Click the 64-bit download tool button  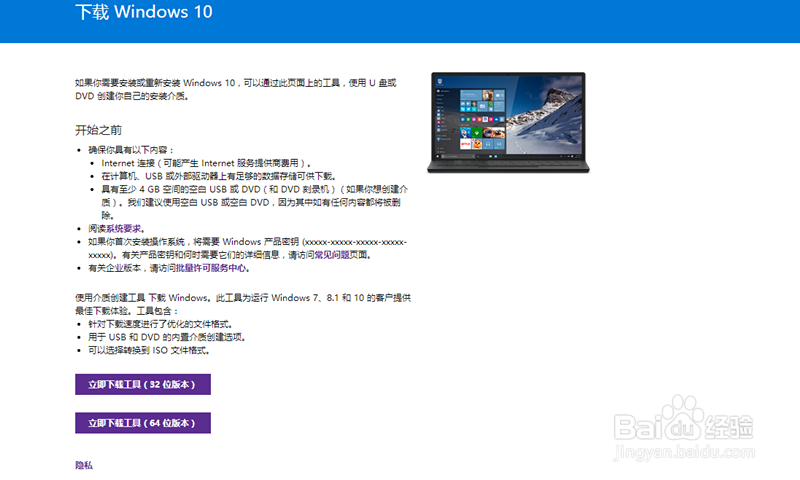pyautogui.click(x=143, y=423)
